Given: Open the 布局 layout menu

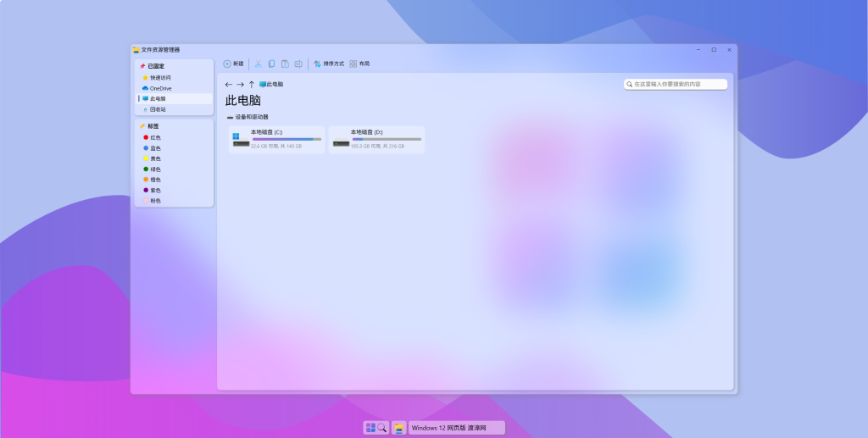Looking at the screenshot, I should (x=359, y=64).
